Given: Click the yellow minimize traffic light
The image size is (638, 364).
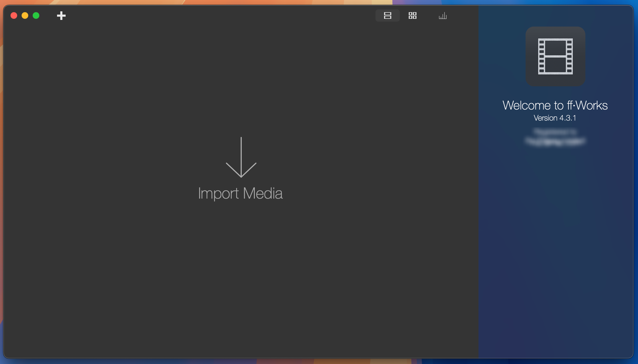Looking at the screenshot, I should click(25, 16).
